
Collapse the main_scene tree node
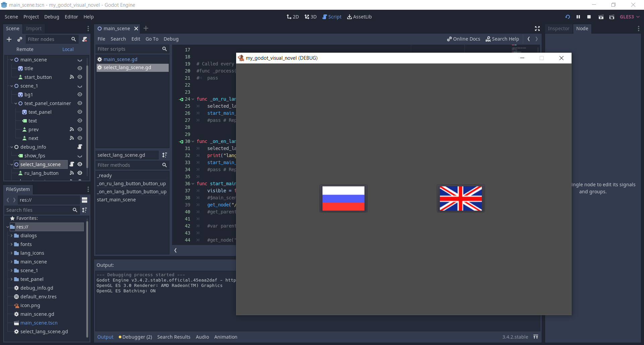[x=12, y=60]
